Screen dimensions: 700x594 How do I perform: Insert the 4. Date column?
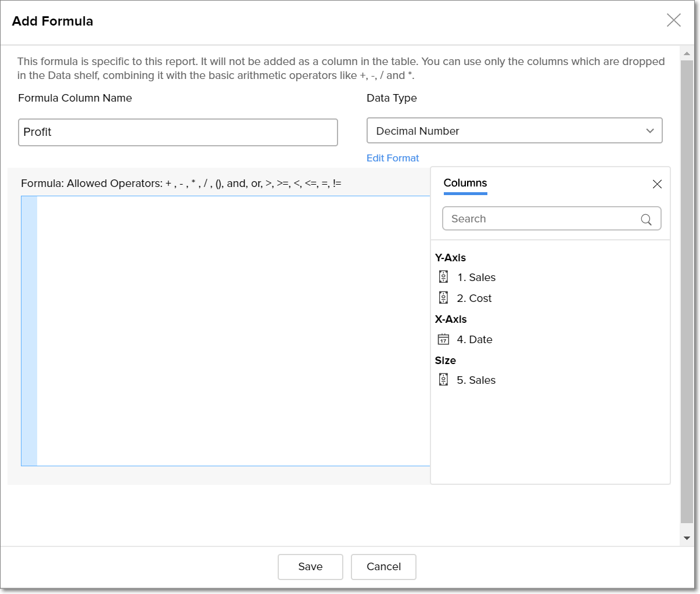[475, 340]
